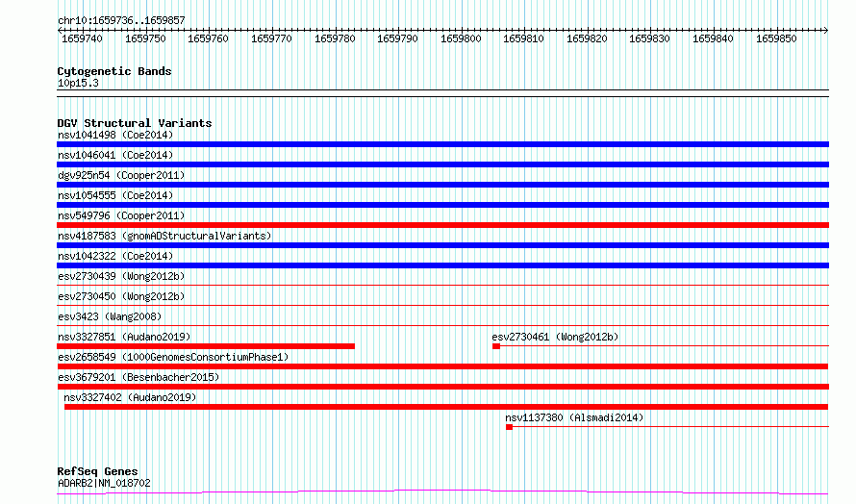
Task: Click esv2658549 1000GenomesConsortiumPhase1 label
Action: tap(173, 357)
